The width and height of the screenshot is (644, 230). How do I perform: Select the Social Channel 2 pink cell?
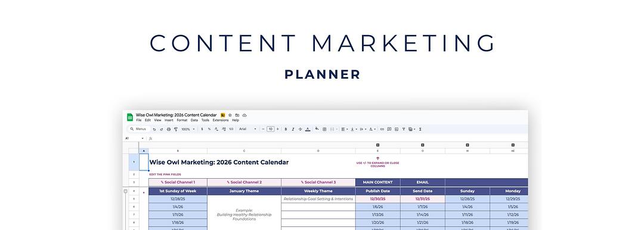coord(244,182)
